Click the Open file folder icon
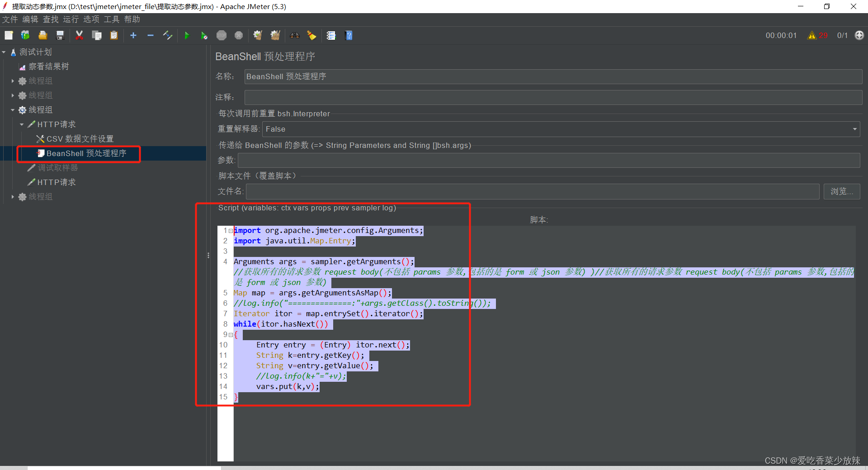This screenshot has height=470, width=868. coord(43,35)
